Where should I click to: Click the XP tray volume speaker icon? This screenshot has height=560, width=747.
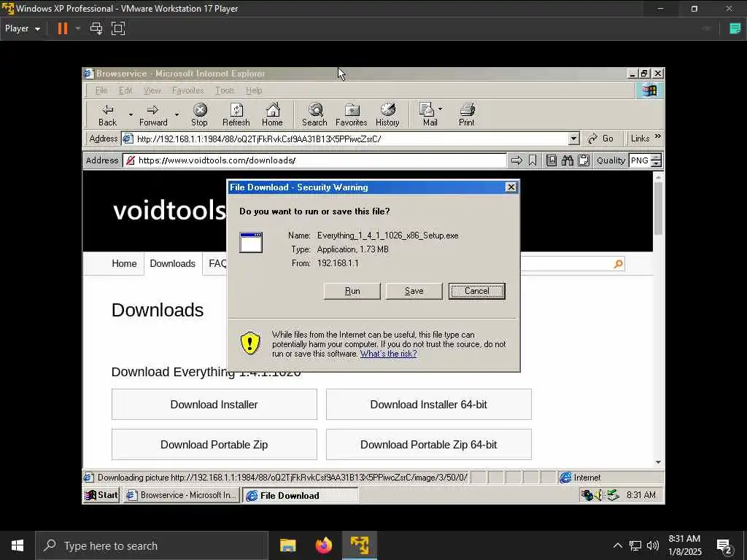[598, 495]
